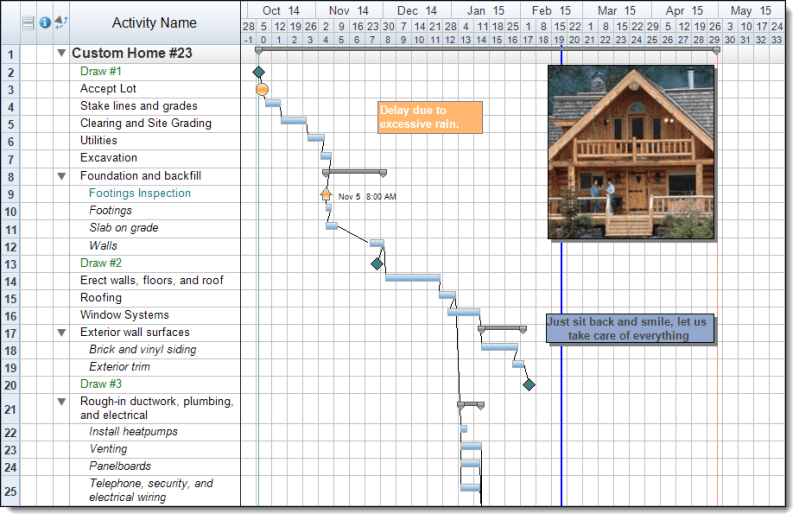The width and height of the screenshot is (799, 520).
Task: Select the Walls activity name
Action: [103, 246]
